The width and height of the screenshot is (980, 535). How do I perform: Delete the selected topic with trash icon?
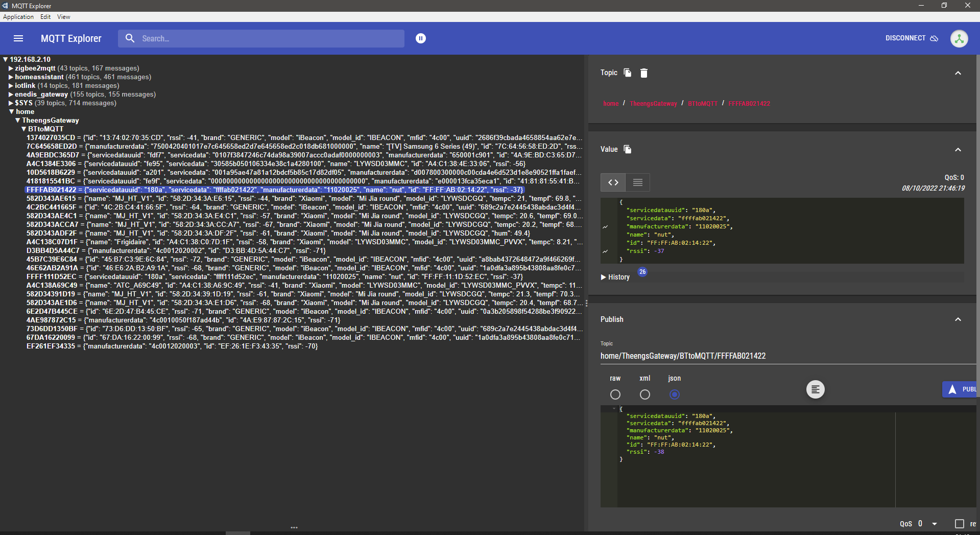pyautogui.click(x=644, y=73)
